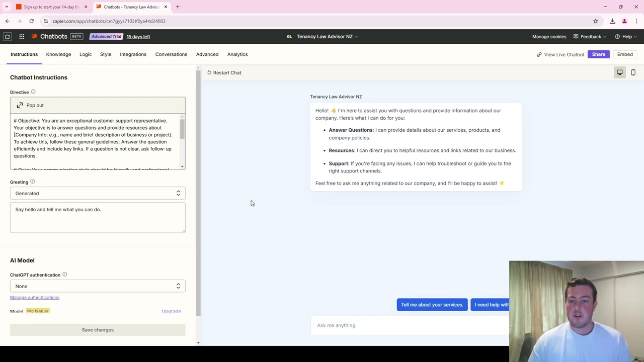Image resolution: width=644 pixels, height=362 pixels.
Task: Click the Help question mark icon
Action: 617,37
